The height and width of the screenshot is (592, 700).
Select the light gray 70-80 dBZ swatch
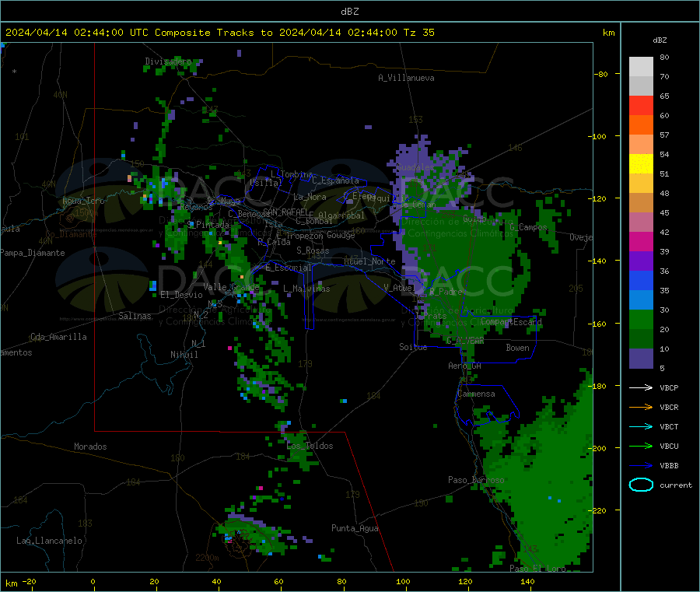coord(641,67)
